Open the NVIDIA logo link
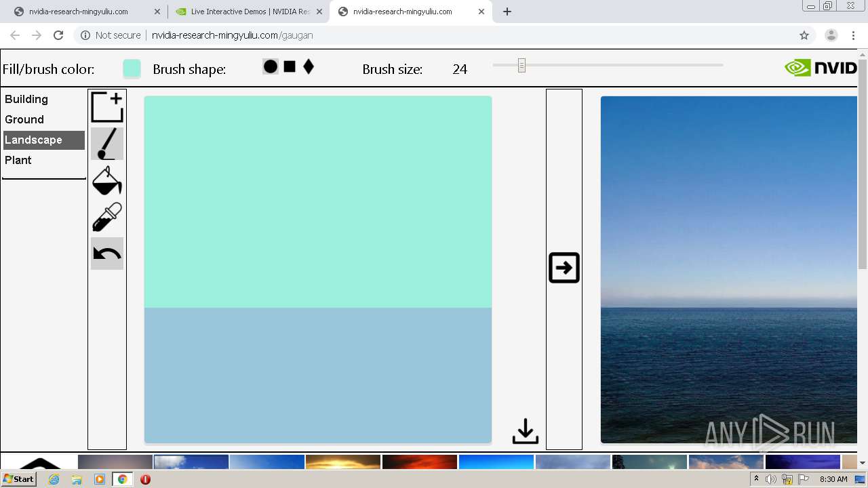Viewport: 868px width, 488px height. [821, 68]
